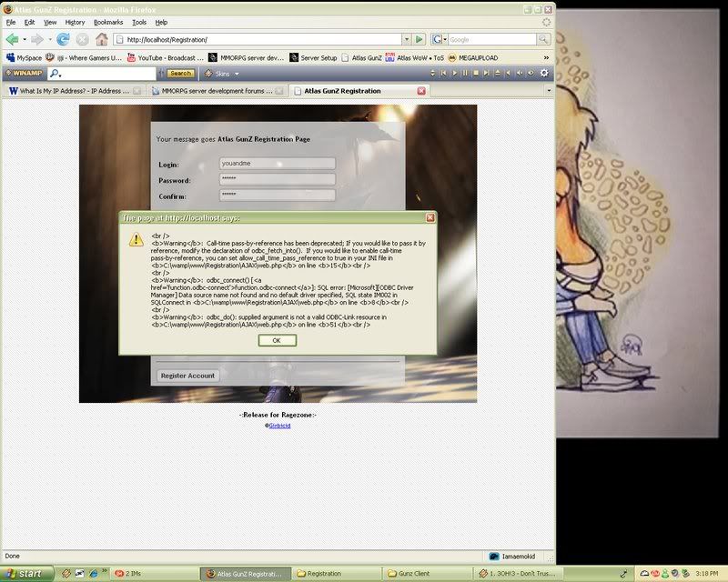Open the Back history dropdown arrow
The width and height of the screenshot is (728, 582).
(x=25, y=40)
